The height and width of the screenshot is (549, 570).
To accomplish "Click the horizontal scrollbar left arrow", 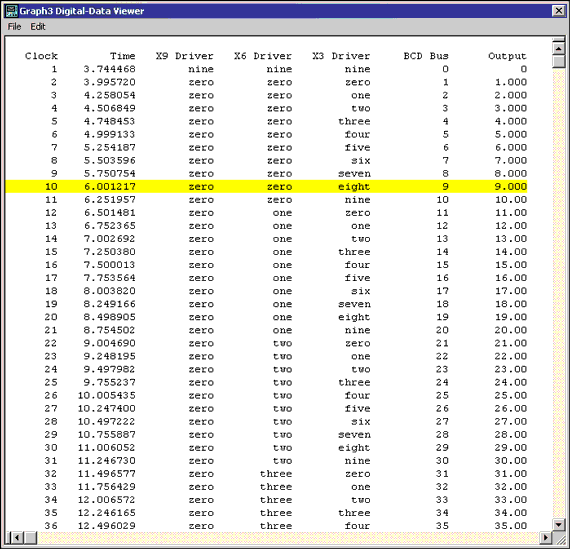I will [18, 537].
